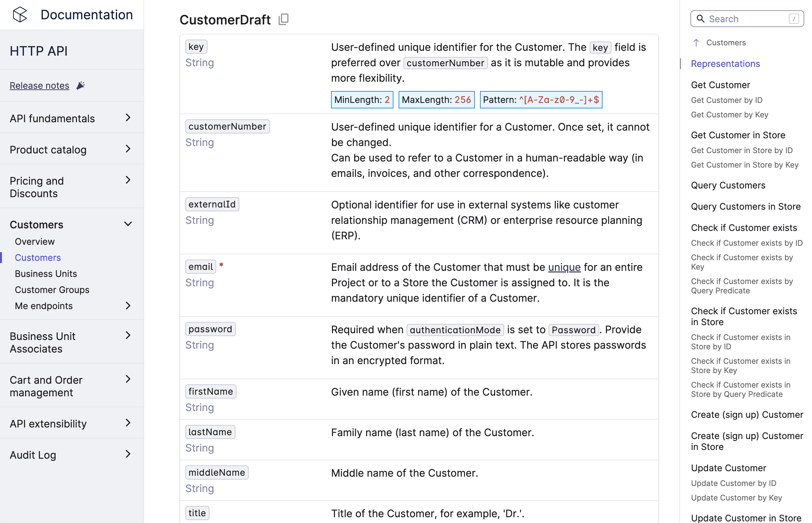Click the magnifier icon in search box
The height and width of the screenshot is (523, 812).
(700, 19)
